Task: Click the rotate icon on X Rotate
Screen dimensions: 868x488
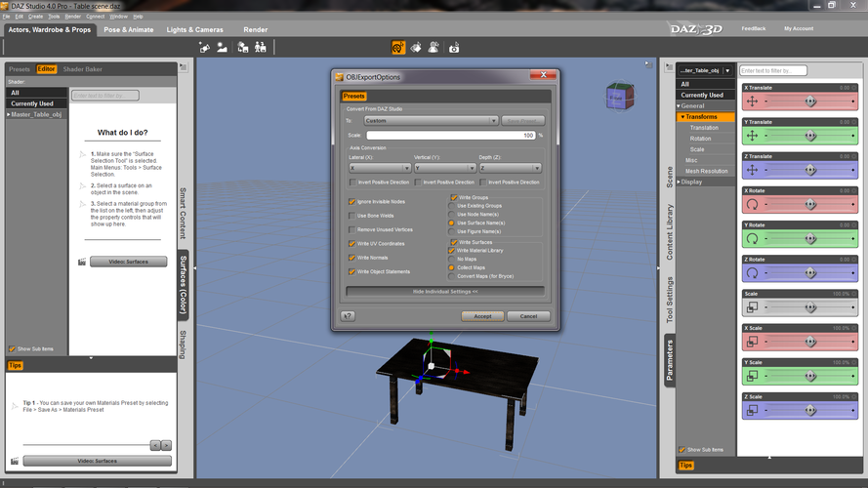Action: click(752, 204)
